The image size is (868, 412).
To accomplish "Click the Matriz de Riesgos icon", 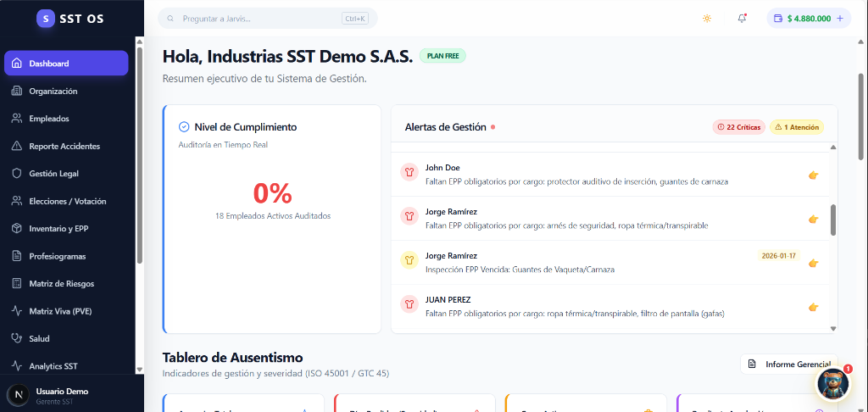I will [x=17, y=283].
